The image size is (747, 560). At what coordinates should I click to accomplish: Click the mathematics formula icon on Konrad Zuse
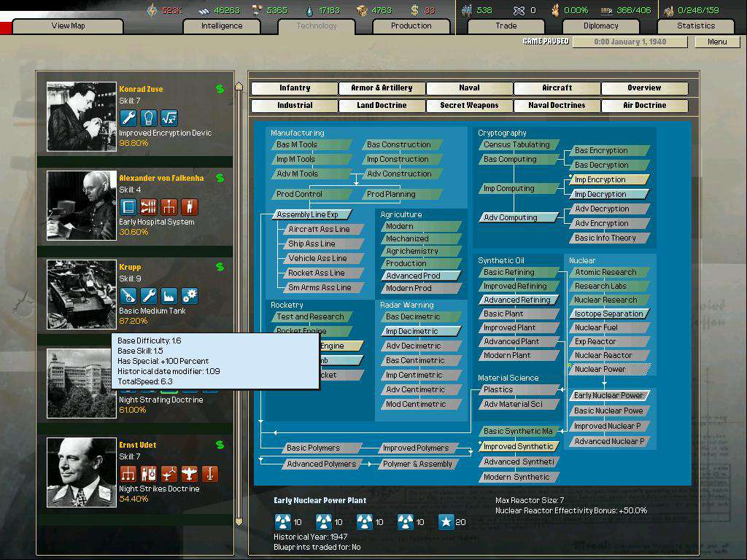tap(169, 119)
